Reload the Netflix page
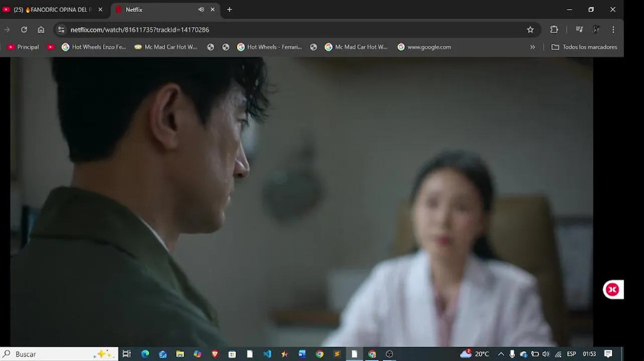The image size is (644, 361). [24, 30]
